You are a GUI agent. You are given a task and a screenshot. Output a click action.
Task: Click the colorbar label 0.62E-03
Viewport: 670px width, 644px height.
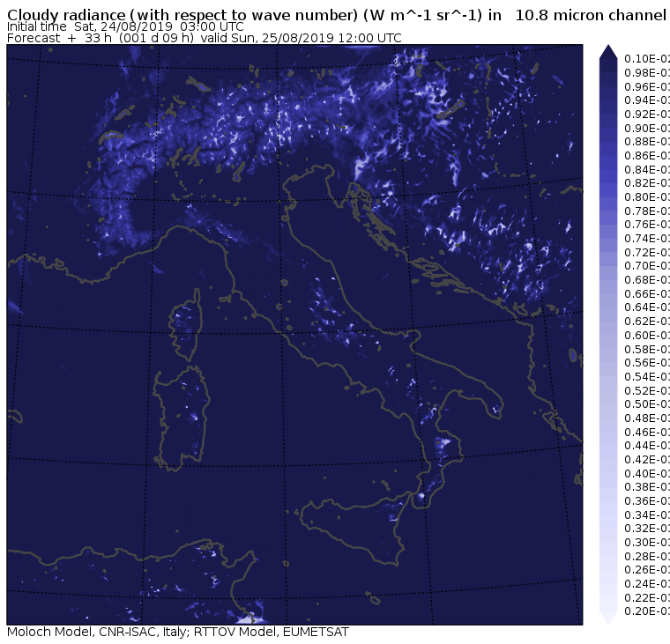[x=647, y=322]
